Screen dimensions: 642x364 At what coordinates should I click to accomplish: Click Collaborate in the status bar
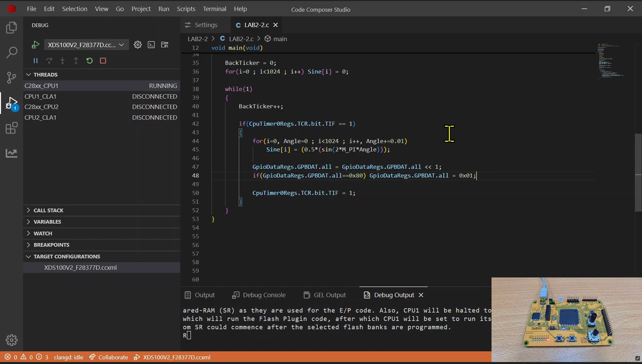pos(109,357)
